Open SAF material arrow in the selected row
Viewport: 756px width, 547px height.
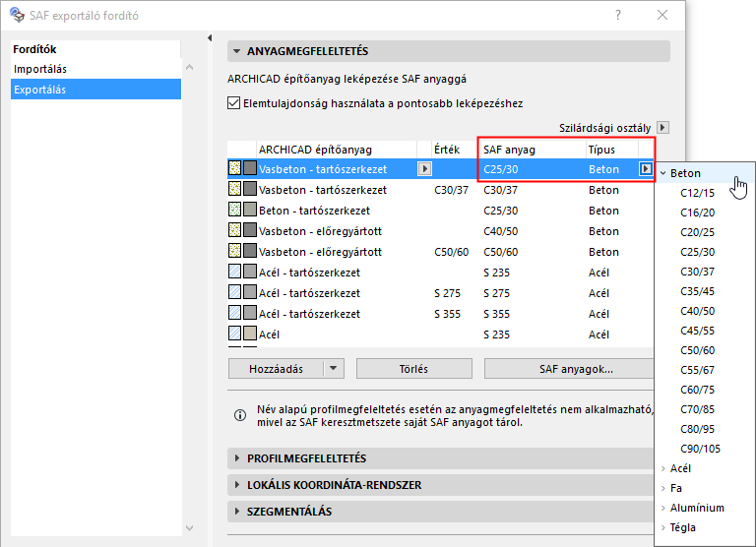coord(645,168)
